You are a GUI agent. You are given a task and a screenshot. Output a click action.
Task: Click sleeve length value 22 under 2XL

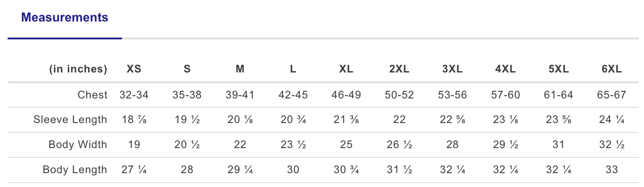point(399,120)
